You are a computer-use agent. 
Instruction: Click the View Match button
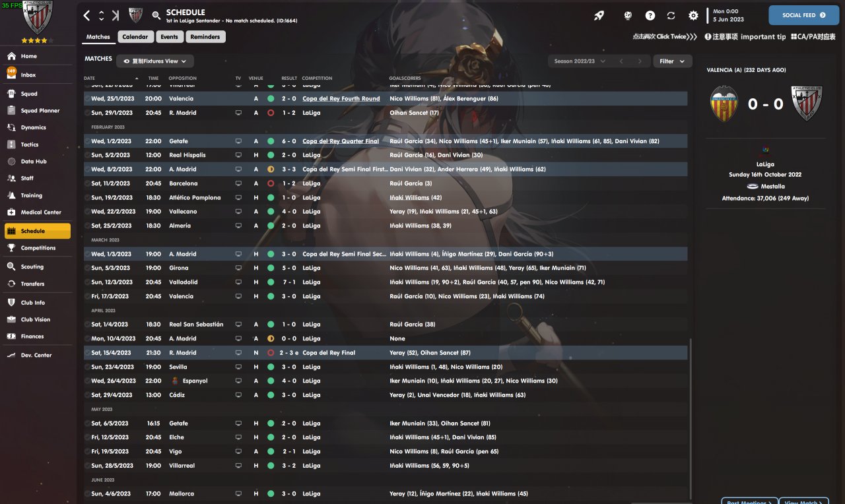[803, 502]
